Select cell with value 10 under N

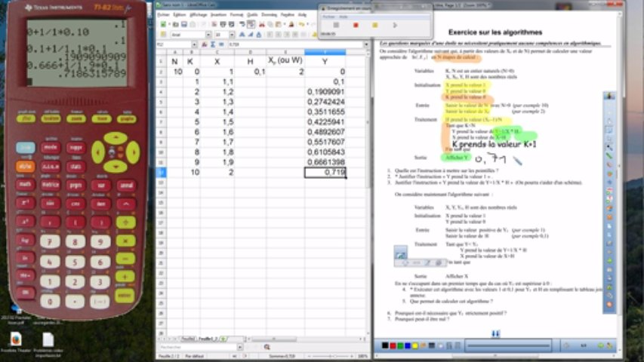pos(175,72)
